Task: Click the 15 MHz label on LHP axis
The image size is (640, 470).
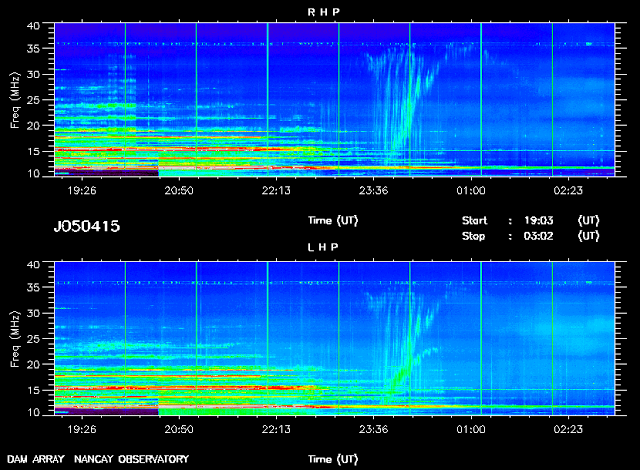Action: point(33,390)
